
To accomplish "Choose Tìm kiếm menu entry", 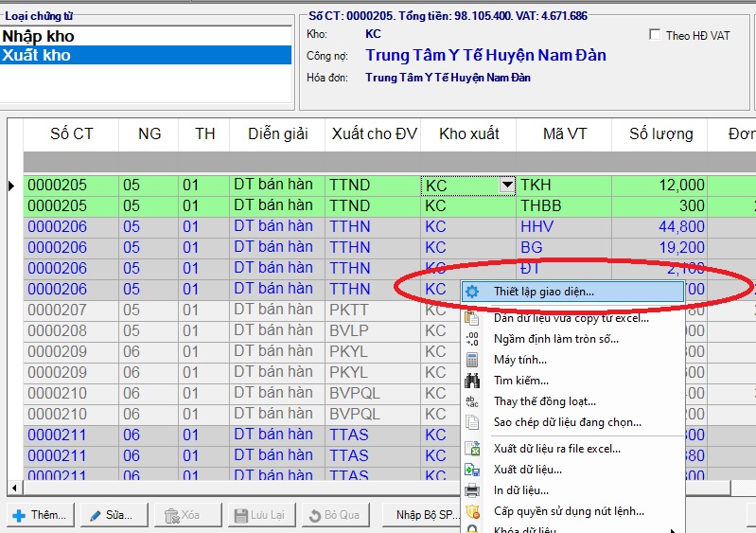I will click(572, 381).
